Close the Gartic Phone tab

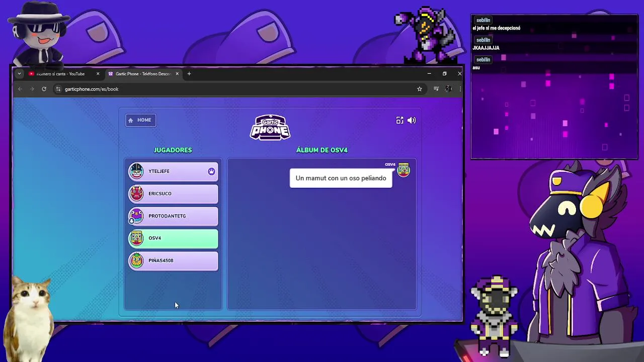(177, 74)
